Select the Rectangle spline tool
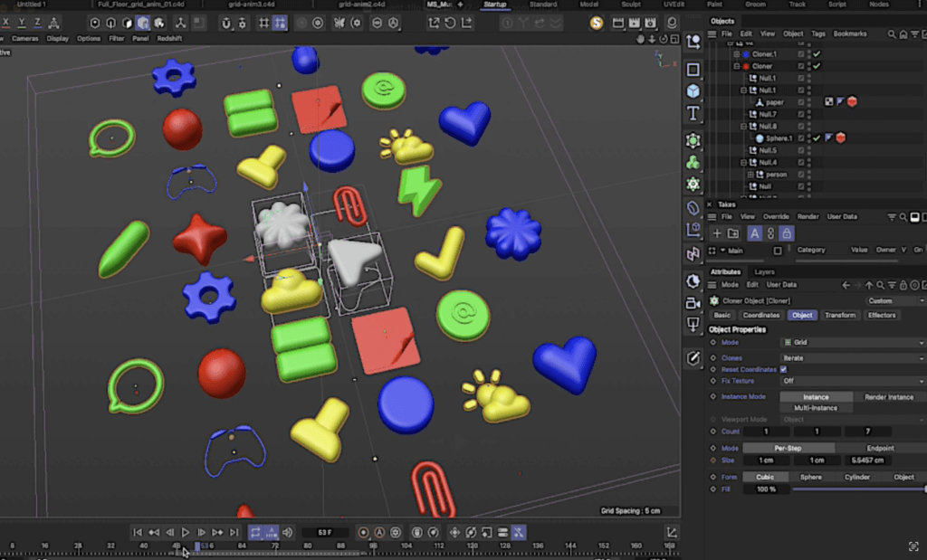 [x=693, y=70]
